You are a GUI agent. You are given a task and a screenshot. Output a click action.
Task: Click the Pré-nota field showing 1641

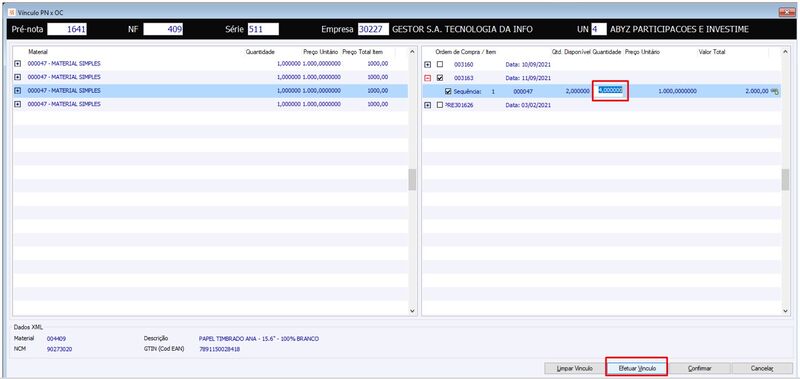67,30
